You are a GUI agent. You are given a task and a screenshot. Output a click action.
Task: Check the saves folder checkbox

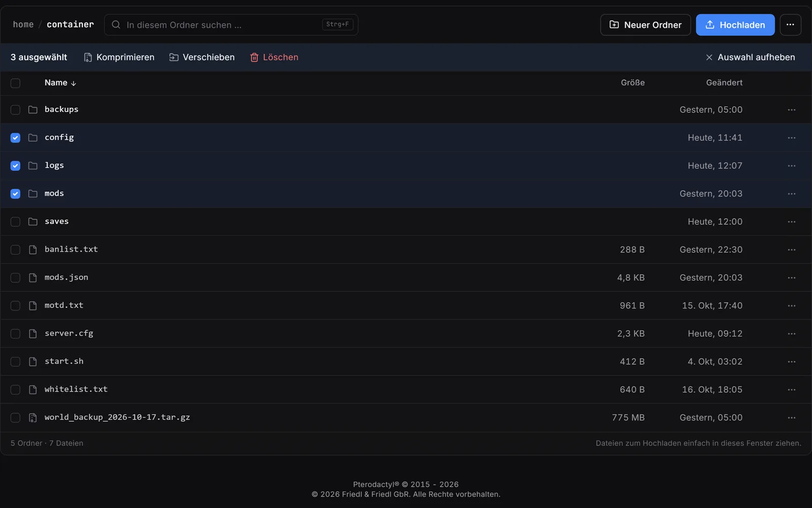(15, 221)
